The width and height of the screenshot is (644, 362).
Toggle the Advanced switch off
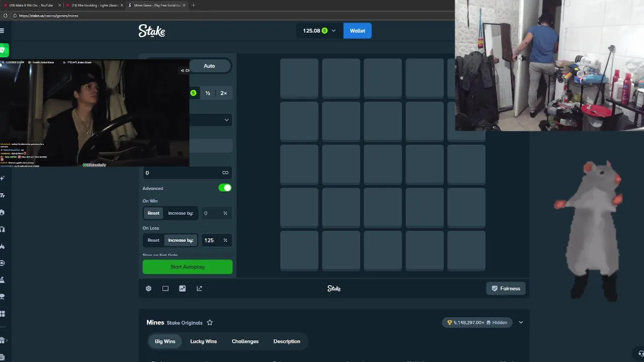[225, 188]
